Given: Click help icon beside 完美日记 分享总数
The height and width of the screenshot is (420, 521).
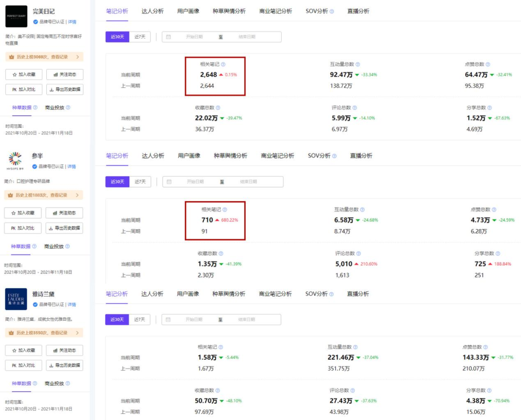Looking at the screenshot, I should tap(490, 108).
